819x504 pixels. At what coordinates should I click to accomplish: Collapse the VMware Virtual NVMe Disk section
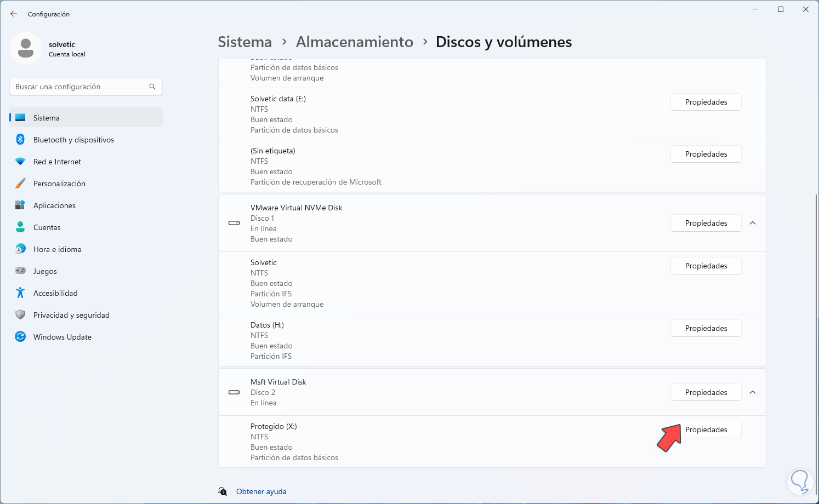[x=753, y=223]
